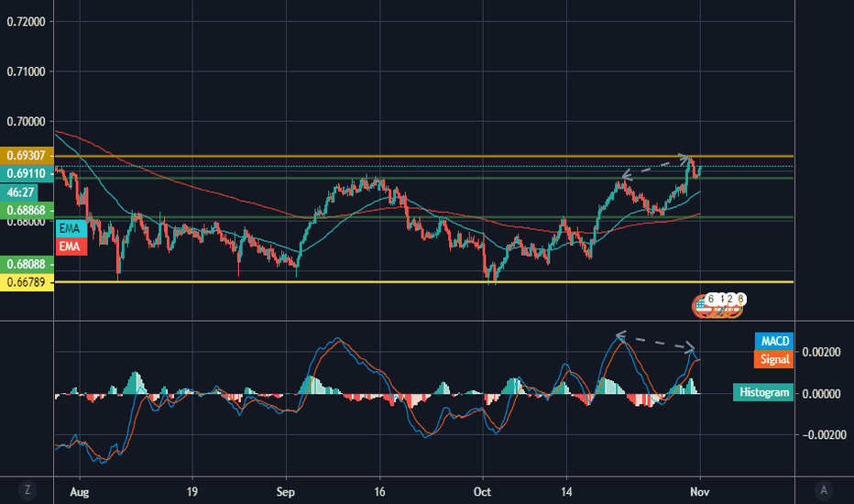Select the teal EMA label
Screen dimensions: 854x504
tap(70, 228)
